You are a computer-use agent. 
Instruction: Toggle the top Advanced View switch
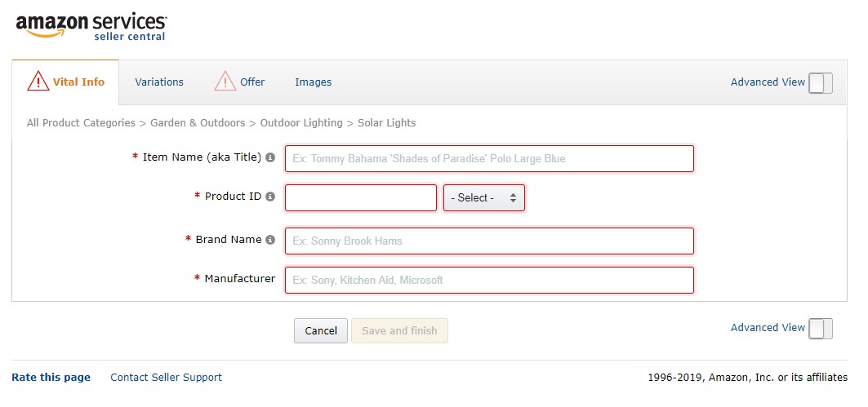[x=821, y=83]
